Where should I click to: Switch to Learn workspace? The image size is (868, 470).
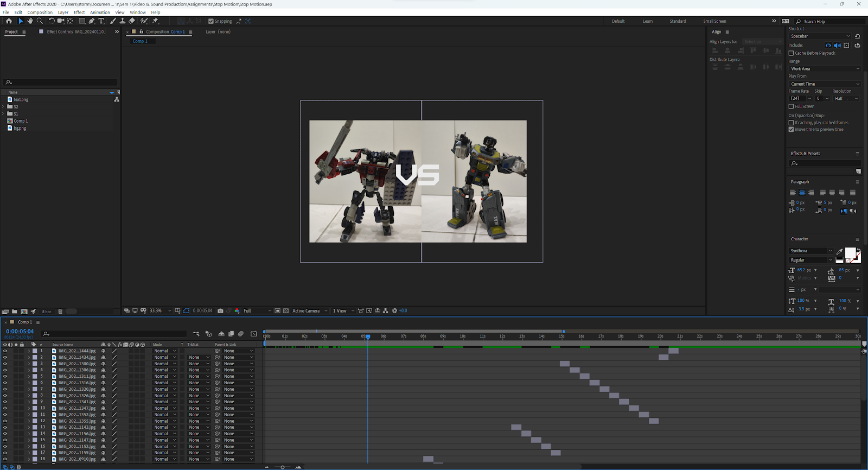click(648, 21)
